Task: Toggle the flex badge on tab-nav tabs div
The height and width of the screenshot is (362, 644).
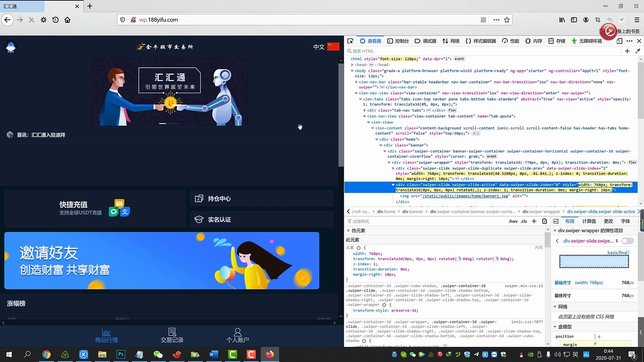Action: tap(452, 110)
